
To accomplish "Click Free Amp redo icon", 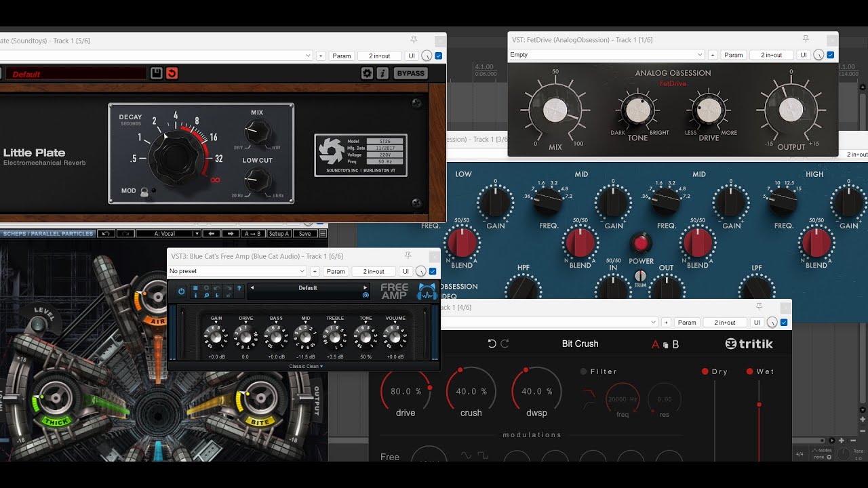I will point(229,288).
